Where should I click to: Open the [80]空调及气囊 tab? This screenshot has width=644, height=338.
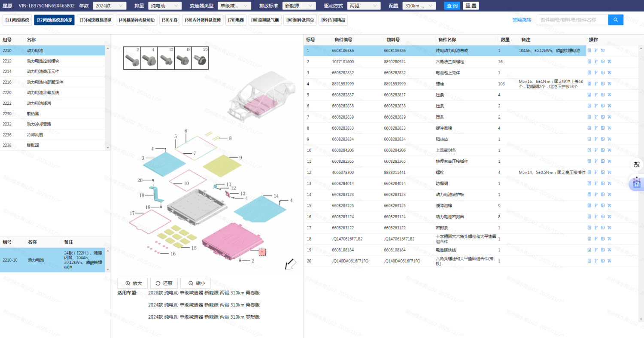pyautogui.click(x=265, y=20)
